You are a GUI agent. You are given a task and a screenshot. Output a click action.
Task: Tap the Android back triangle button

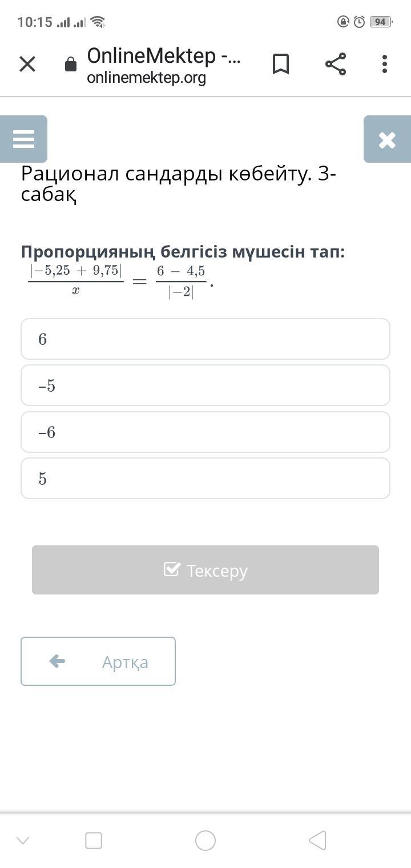pyautogui.click(x=317, y=841)
